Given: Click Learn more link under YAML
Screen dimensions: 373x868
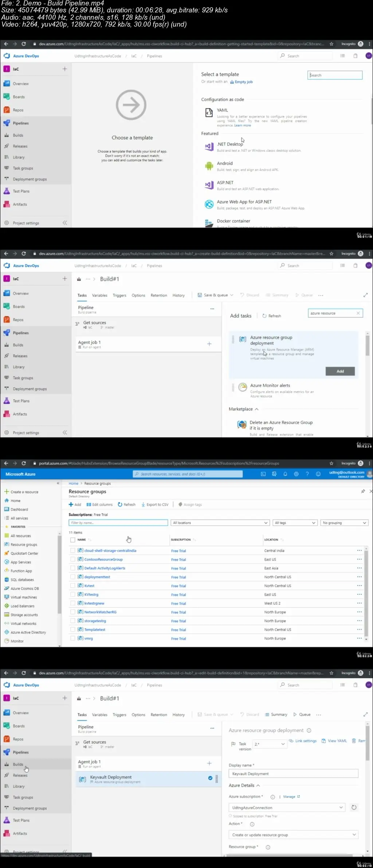Looking at the screenshot, I should [243, 125].
